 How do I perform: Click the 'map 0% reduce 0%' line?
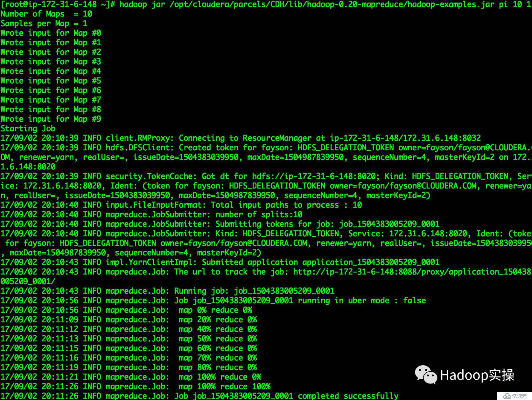[127, 310]
